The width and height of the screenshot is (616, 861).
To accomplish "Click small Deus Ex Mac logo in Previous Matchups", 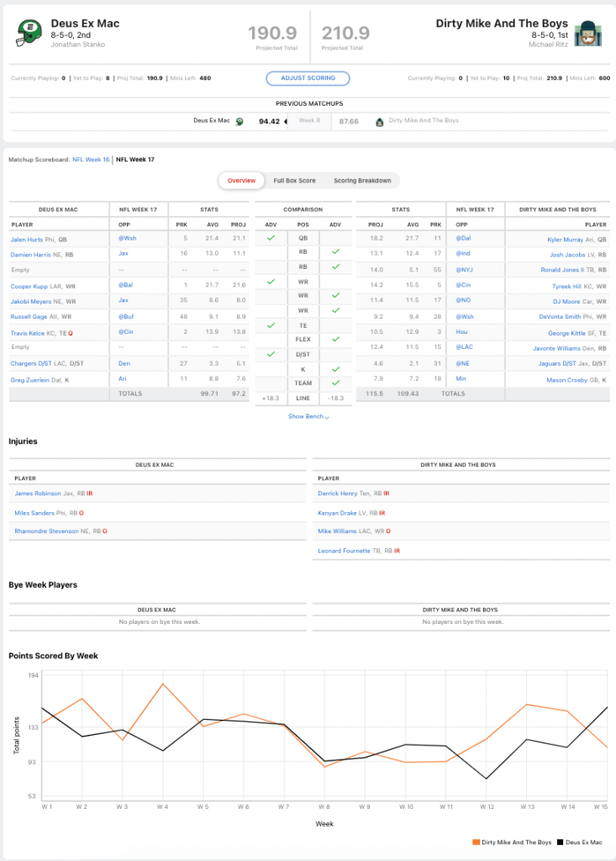I will tap(240, 121).
